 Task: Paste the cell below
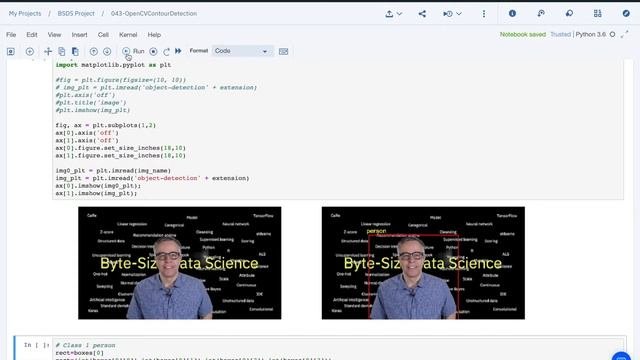coord(75,51)
